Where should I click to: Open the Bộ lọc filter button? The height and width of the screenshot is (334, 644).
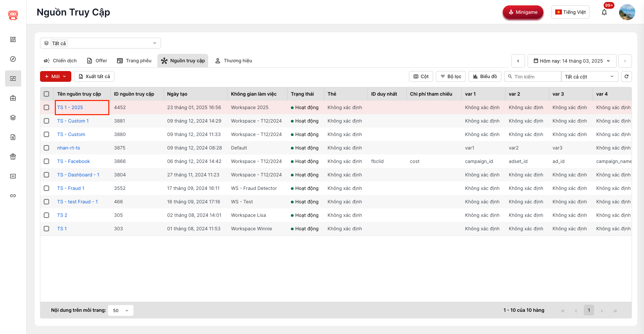click(x=451, y=76)
